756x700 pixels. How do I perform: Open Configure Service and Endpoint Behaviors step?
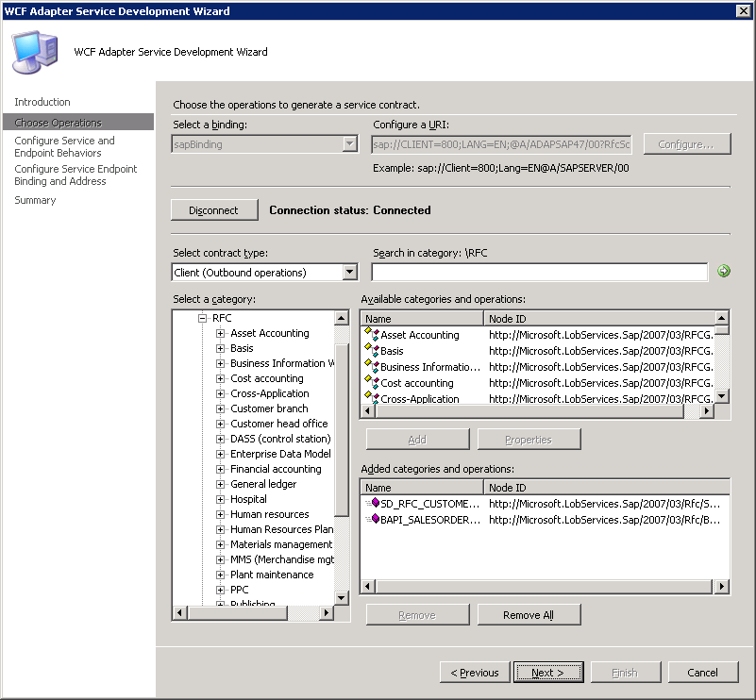click(64, 146)
